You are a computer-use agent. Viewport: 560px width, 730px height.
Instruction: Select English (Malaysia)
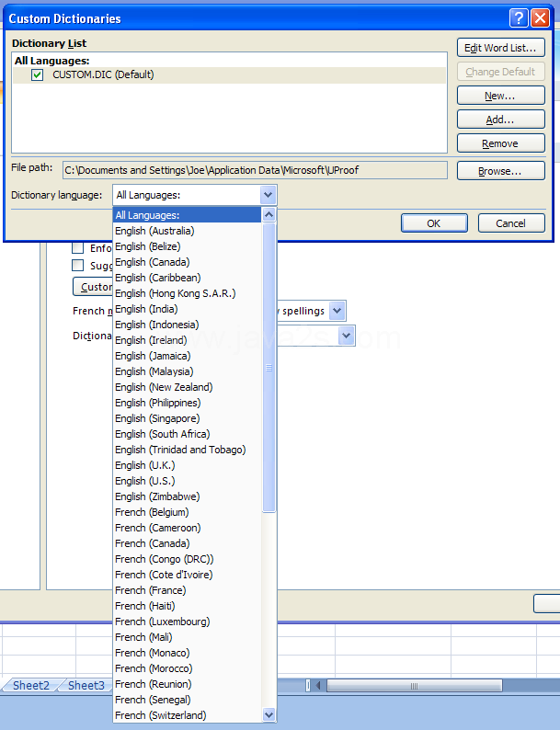click(x=188, y=371)
